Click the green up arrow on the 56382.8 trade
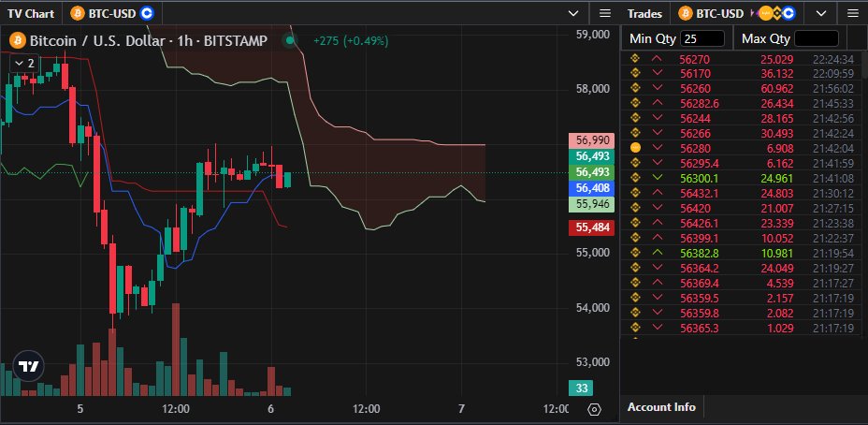Viewport: 868px width, 425px height. pyautogui.click(x=658, y=253)
